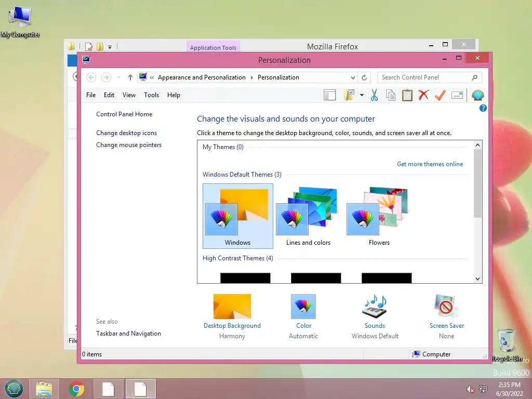Open My Computer desktop icon

(20, 21)
